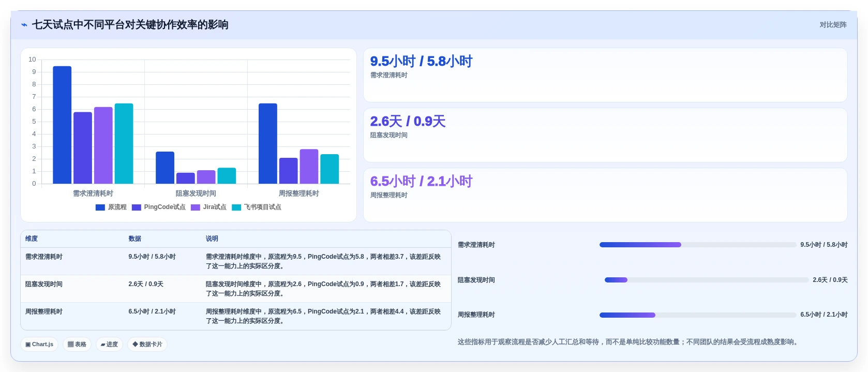Viewport: 868px width, 372px height.
Task: Click the 原流程 blue legend swatch
Action: click(x=100, y=207)
